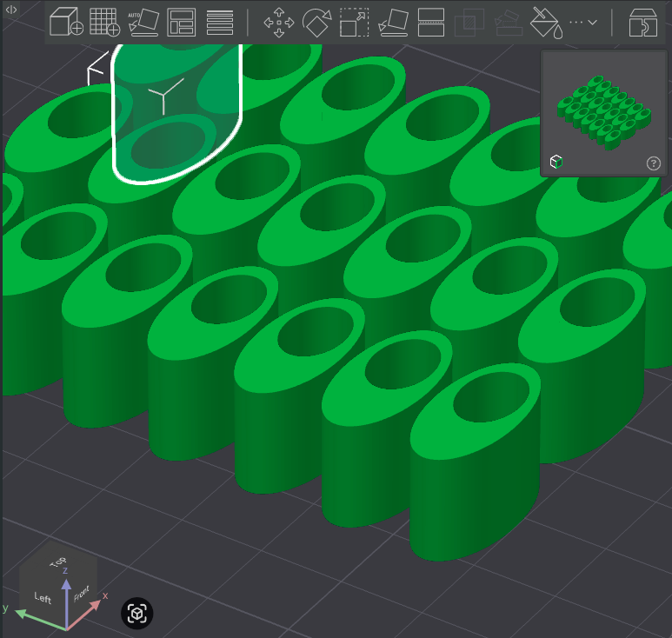The height and width of the screenshot is (638, 672).
Task: Run Auto orient on the selection
Action: click(143, 22)
